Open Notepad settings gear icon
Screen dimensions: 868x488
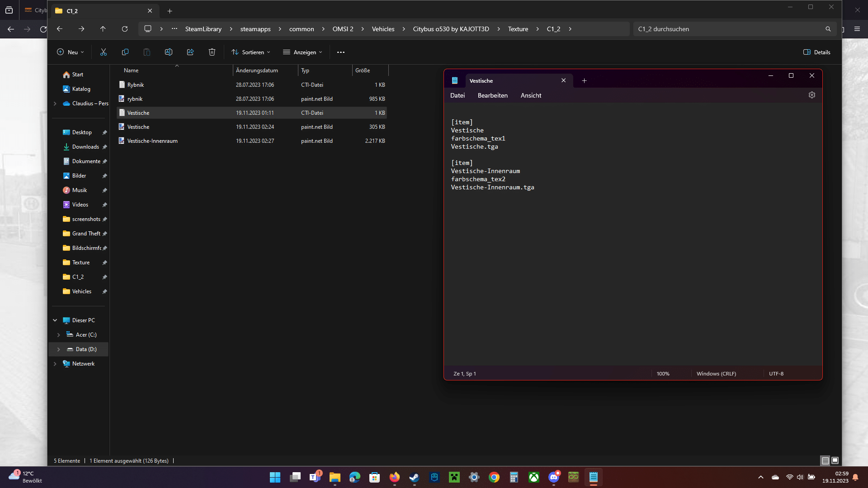(x=812, y=95)
